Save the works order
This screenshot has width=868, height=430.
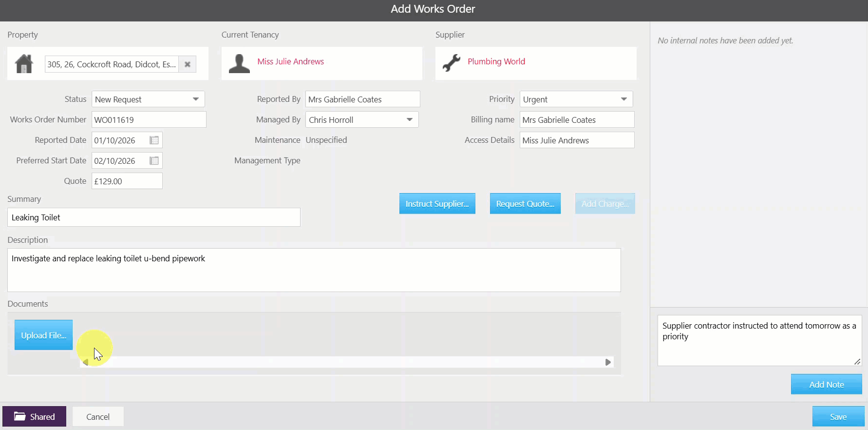pos(838,416)
